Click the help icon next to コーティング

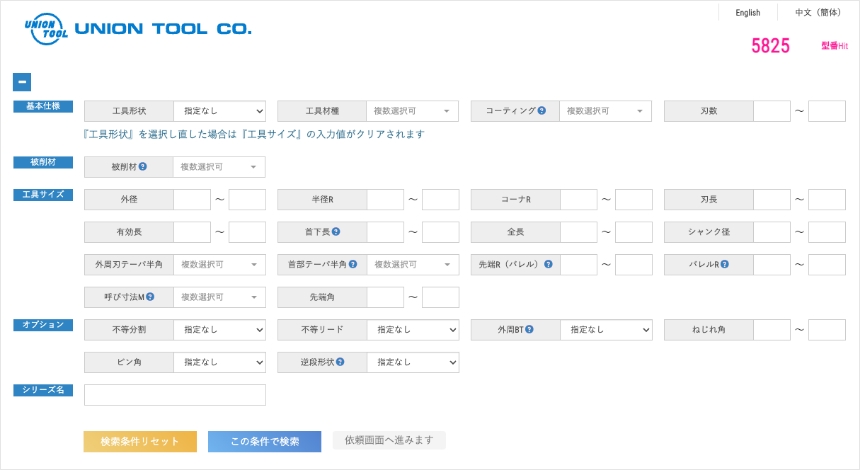[541, 111]
